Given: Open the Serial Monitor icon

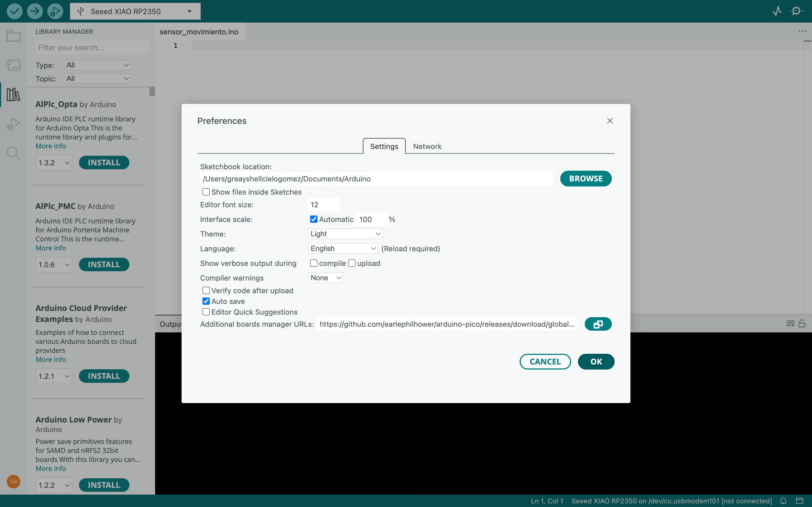Looking at the screenshot, I should tap(797, 11).
